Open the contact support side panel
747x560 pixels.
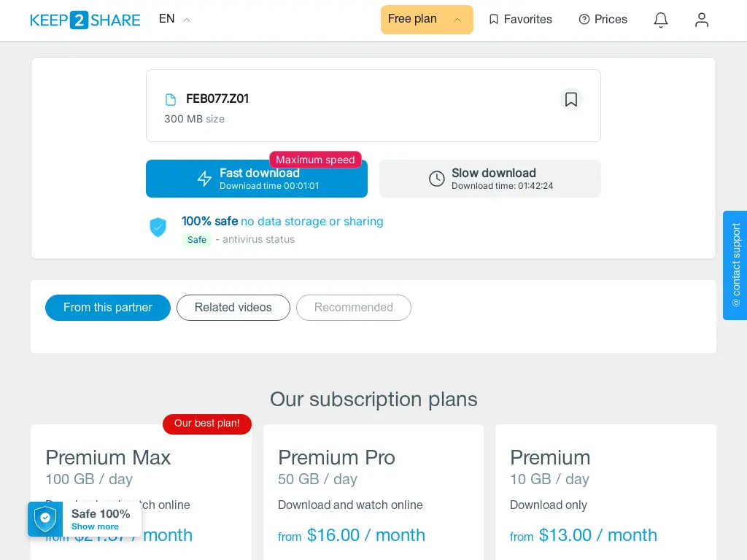tap(735, 265)
